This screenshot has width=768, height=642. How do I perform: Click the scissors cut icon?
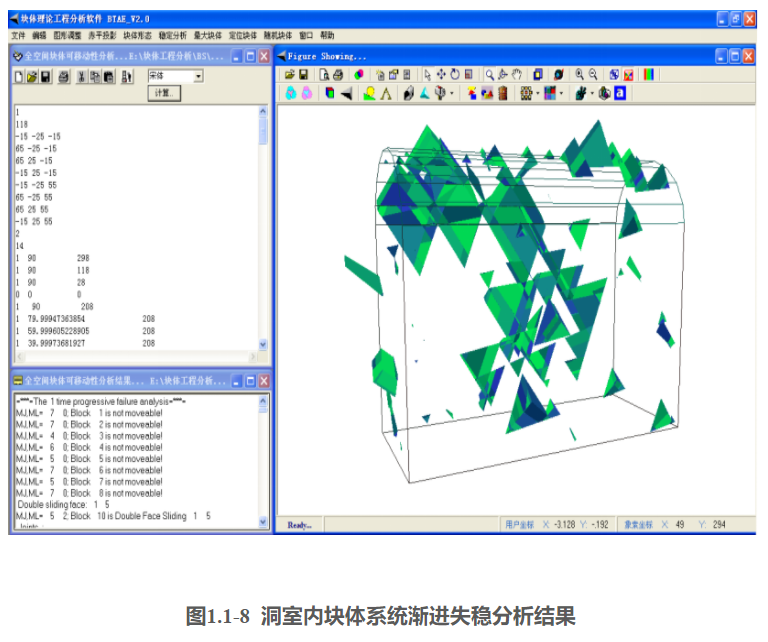pyautogui.click(x=81, y=76)
